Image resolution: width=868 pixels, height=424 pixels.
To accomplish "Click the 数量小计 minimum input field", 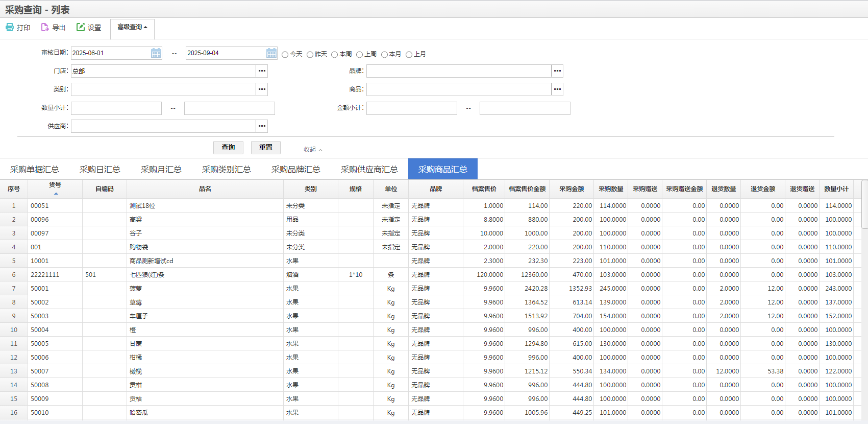I will click(x=116, y=108).
